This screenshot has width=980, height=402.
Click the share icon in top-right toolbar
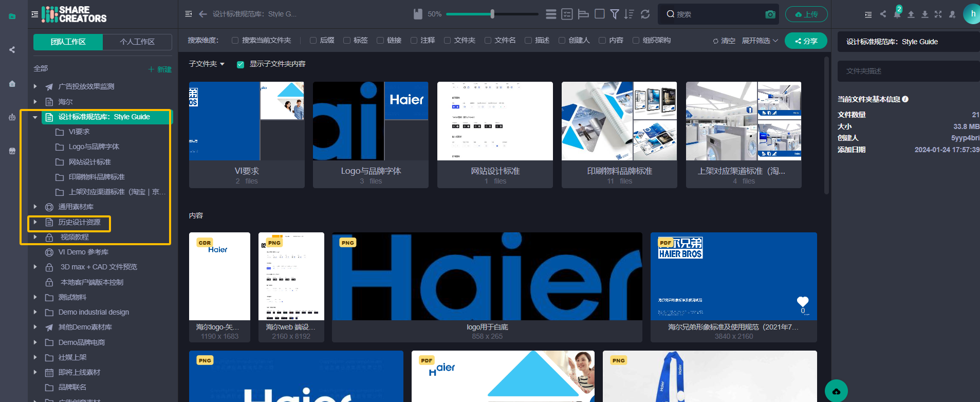point(883,14)
